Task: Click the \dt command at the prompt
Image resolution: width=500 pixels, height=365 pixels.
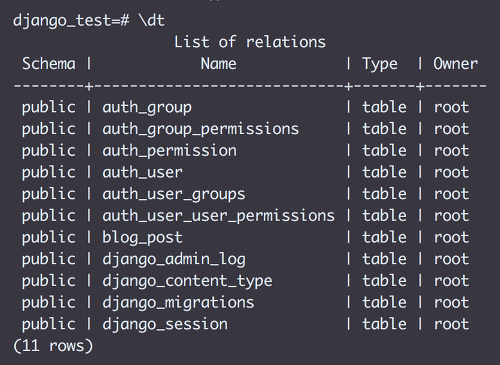Action: pyautogui.click(x=152, y=21)
